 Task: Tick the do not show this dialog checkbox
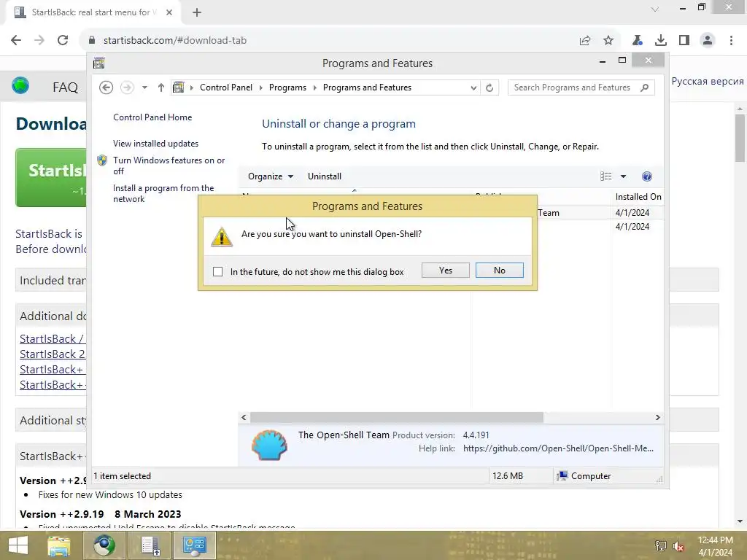click(x=217, y=271)
